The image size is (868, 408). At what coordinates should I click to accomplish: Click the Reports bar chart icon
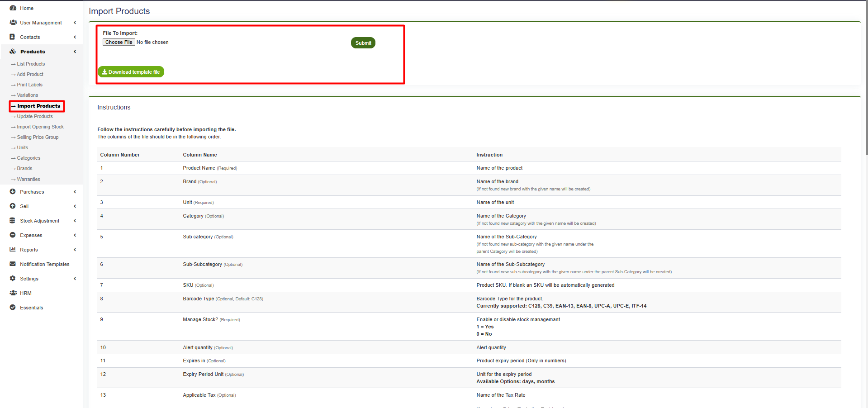click(x=13, y=250)
